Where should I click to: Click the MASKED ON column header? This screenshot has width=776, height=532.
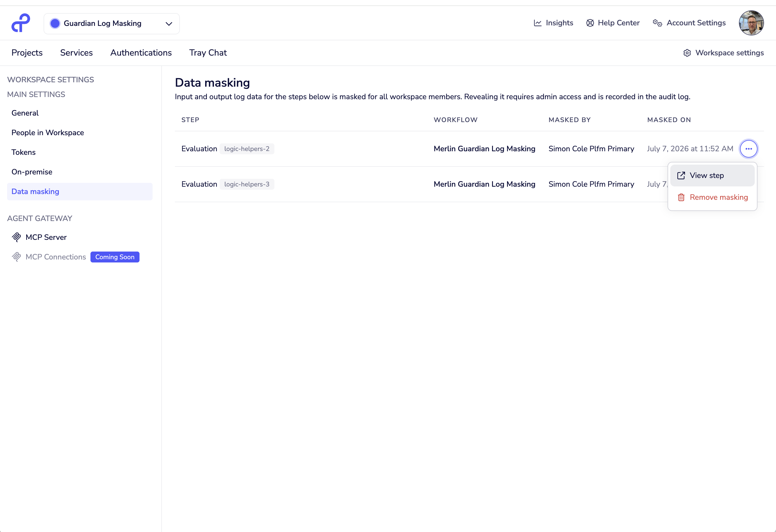pos(669,120)
